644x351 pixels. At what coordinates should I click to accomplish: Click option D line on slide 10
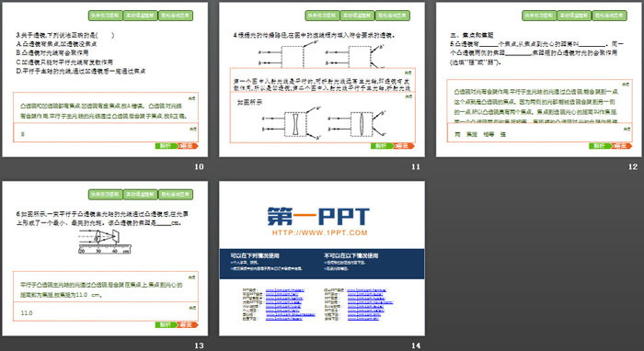tap(81, 72)
